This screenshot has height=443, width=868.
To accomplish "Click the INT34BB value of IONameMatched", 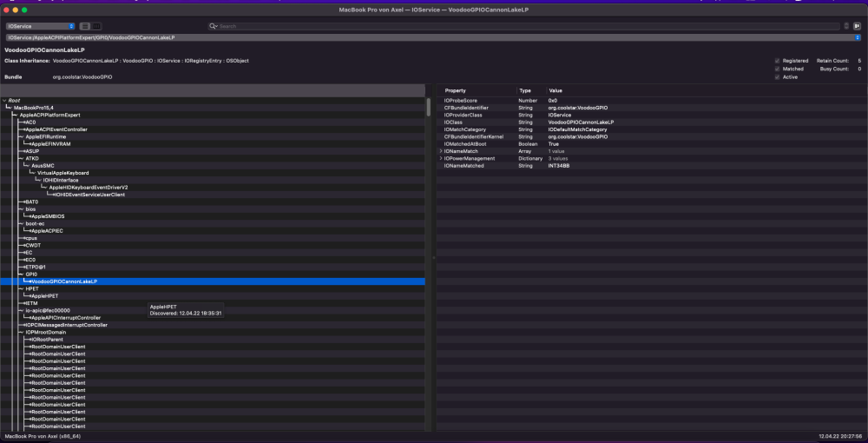I will (x=559, y=166).
